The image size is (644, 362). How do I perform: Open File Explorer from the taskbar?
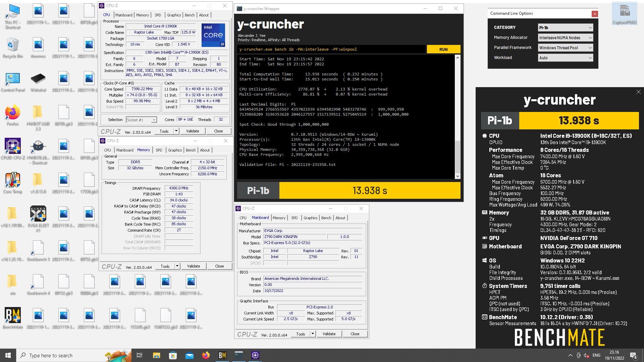(x=156, y=355)
